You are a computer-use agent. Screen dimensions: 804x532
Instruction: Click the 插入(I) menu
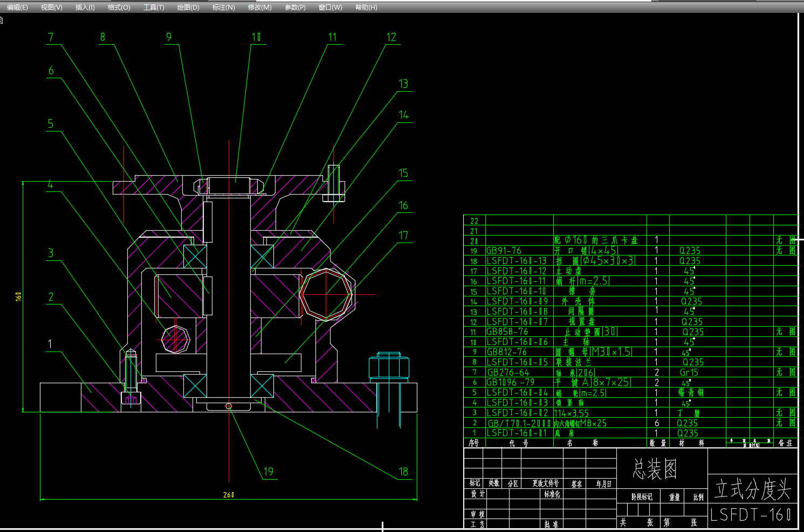[x=85, y=8]
